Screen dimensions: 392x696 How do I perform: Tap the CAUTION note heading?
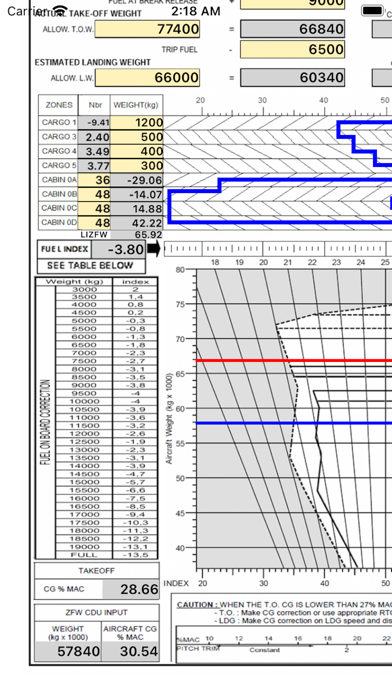point(197,605)
